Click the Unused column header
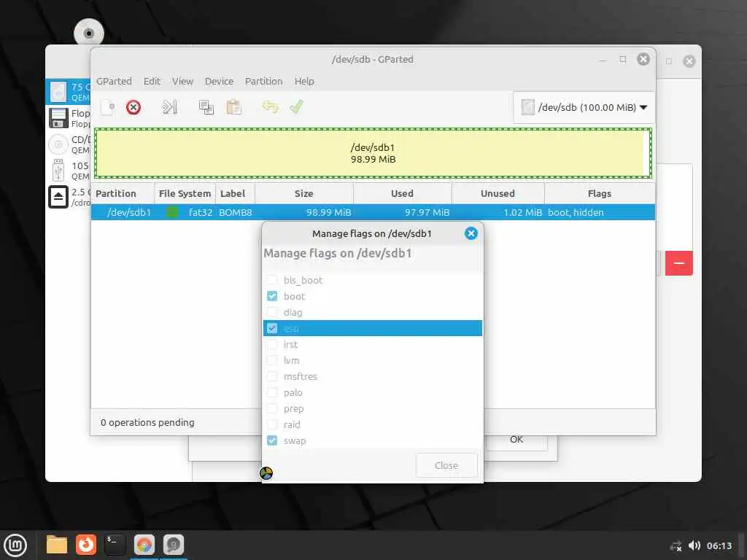 [498, 193]
